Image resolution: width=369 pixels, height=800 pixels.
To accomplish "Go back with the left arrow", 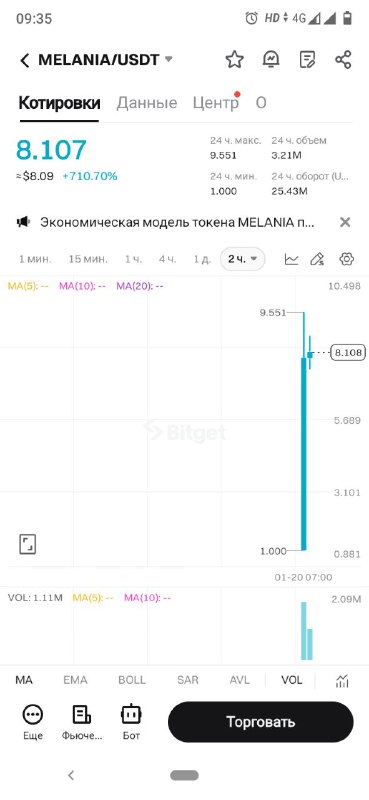I will coord(24,61).
